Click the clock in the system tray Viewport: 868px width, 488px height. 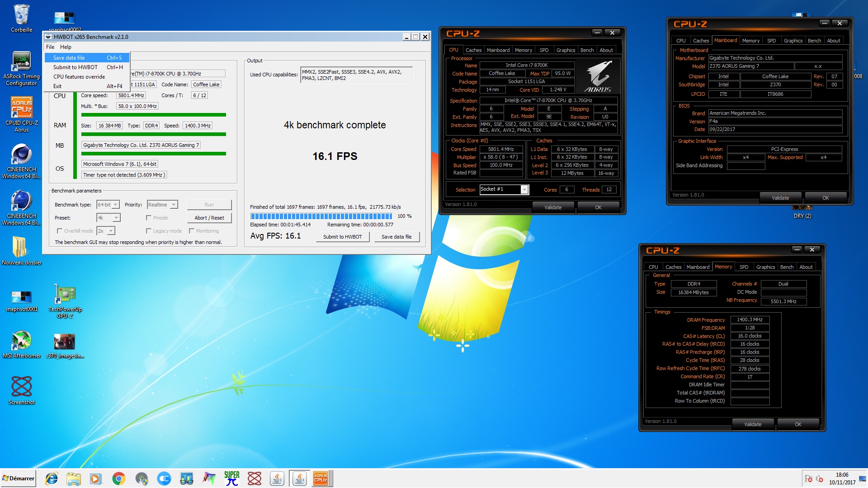click(x=842, y=479)
